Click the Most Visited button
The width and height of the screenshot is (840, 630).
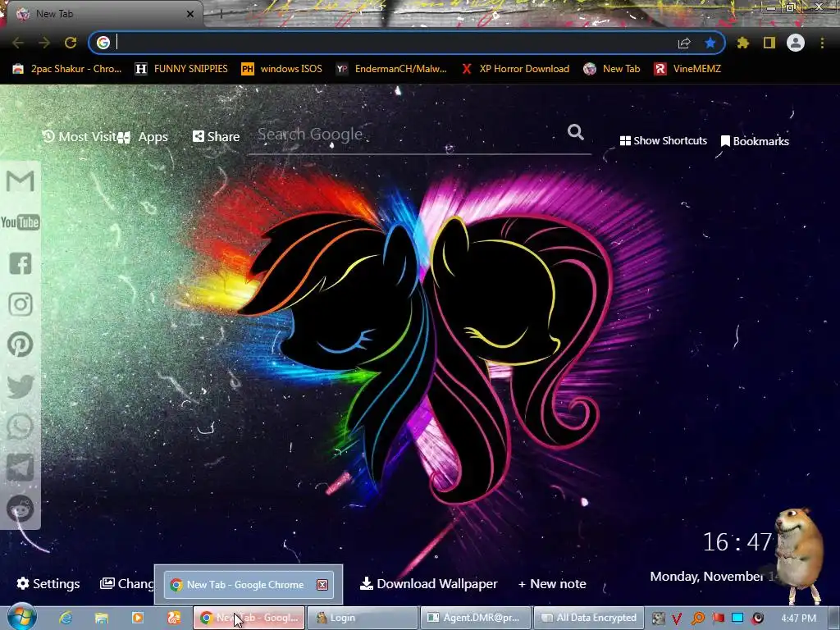click(80, 137)
